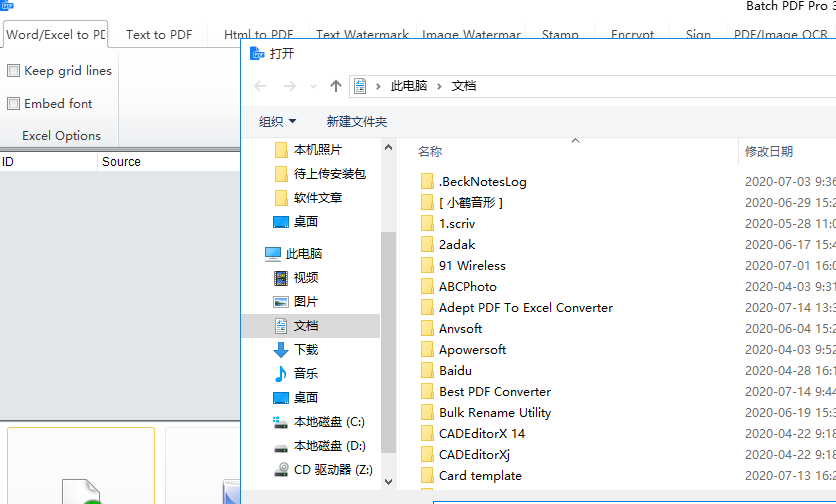Select the .BeckNotesLog folder
This screenshot has width=836, height=504.
point(482,182)
